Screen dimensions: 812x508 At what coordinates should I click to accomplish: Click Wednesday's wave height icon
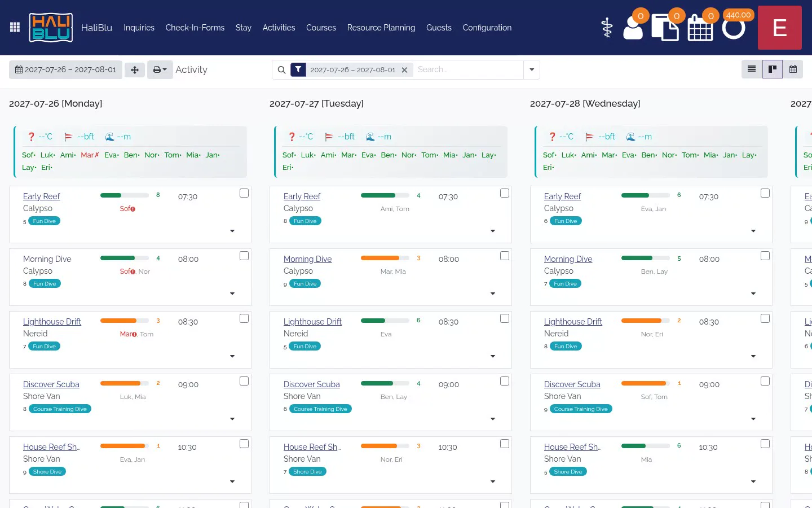[x=631, y=137]
